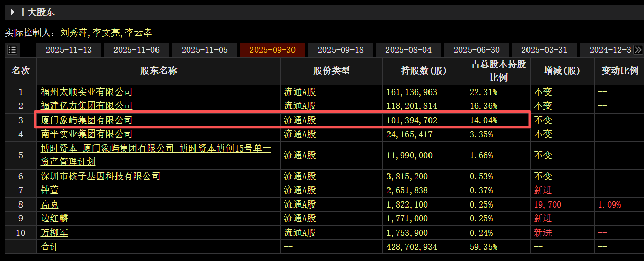Open shareholder 南平实业集团有限公司 link
Image resolution: width=644 pixels, height=261 pixels.
pyautogui.click(x=87, y=134)
